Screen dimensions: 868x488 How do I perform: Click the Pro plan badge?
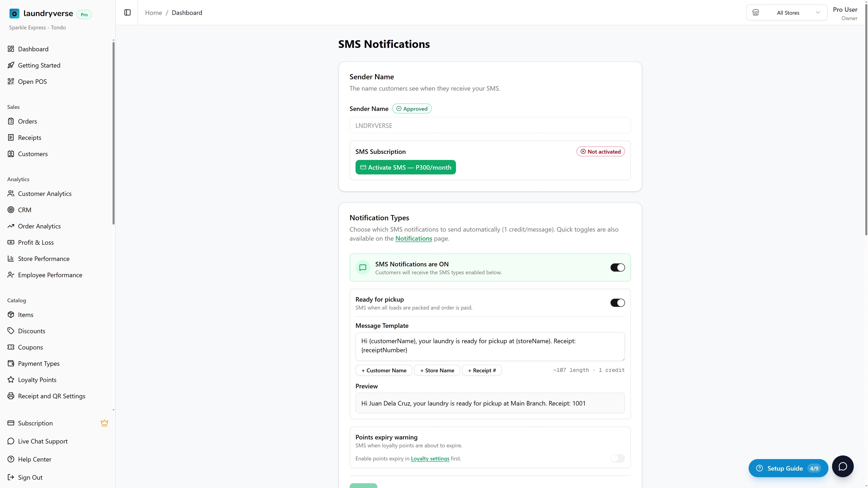84,14
